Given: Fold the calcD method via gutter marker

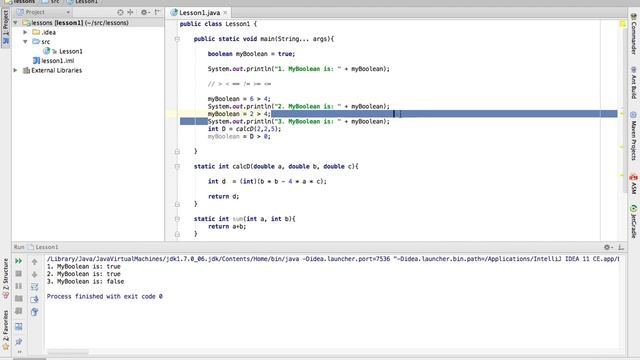Looking at the screenshot, I should coord(177,167).
